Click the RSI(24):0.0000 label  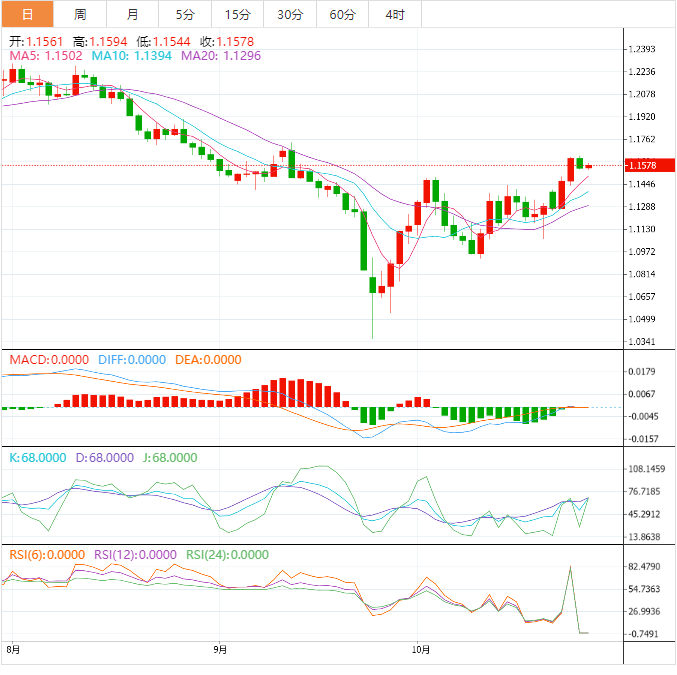pos(228,555)
